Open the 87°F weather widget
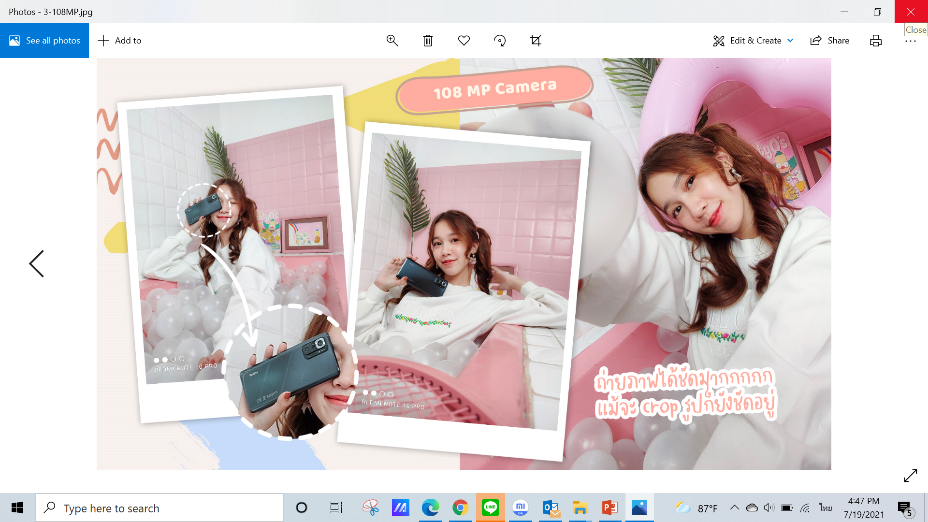Image resolution: width=928 pixels, height=522 pixels. pyautogui.click(x=697, y=508)
